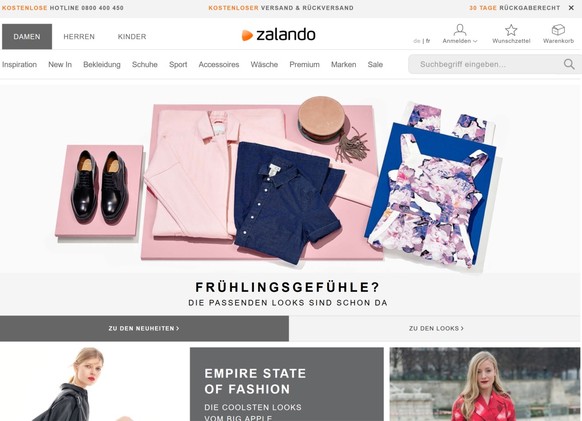Open the Bekleidung menu
This screenshot has height=421, width=582.
[x=102, y=65]
